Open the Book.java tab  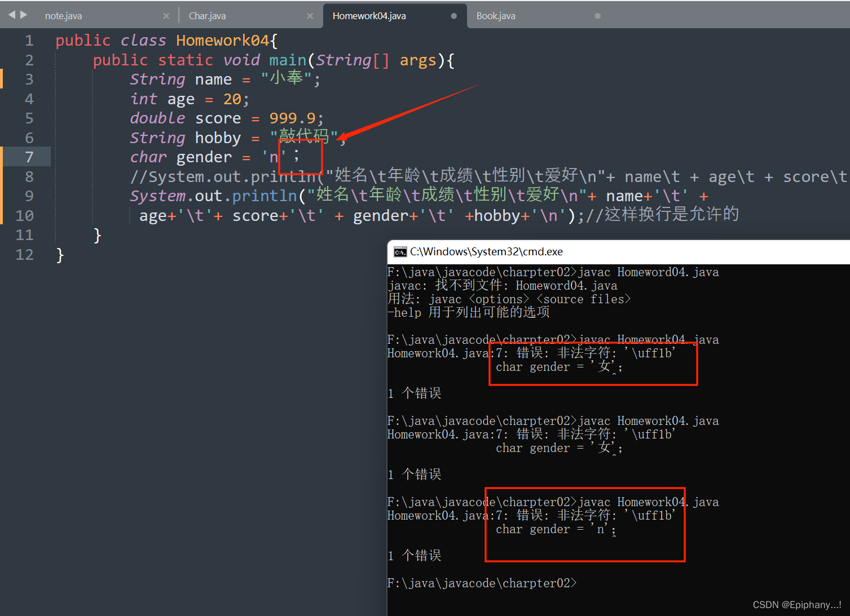496,16
